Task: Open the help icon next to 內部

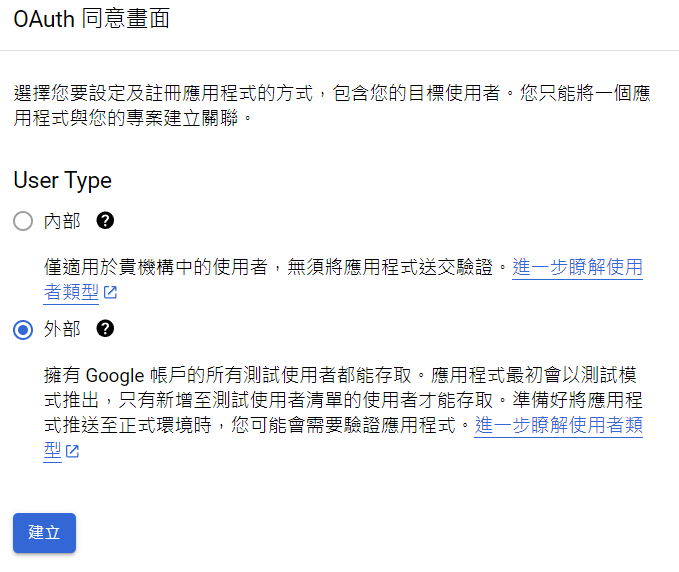Action: click(105, 221)
